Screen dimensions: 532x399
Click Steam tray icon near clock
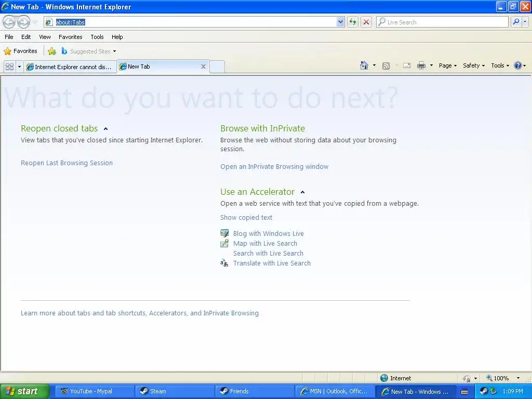[x=484, y=392]
